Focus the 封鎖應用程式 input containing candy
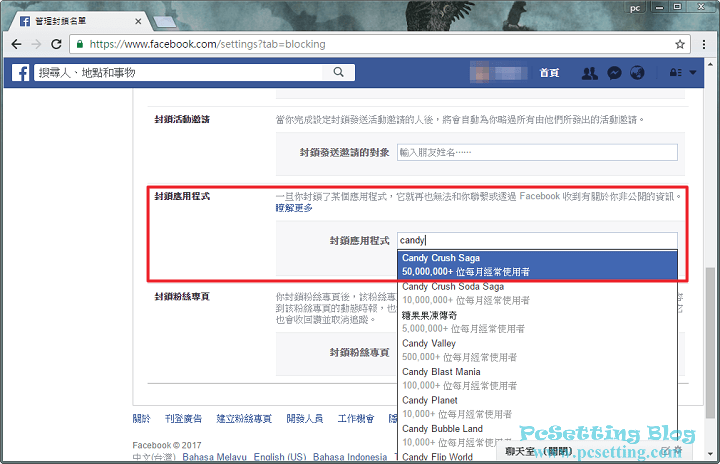 coord(536,240)
